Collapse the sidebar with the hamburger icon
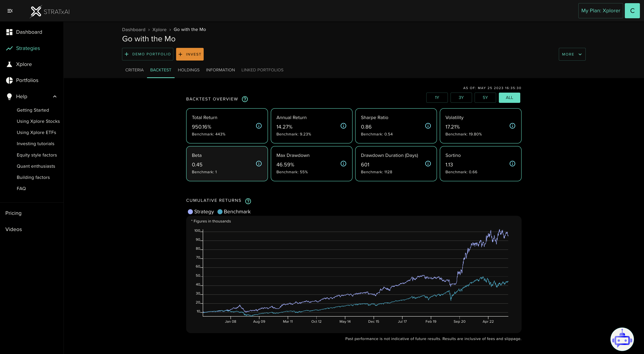Viewport: 644px width, 354px height. click(10, 11)
